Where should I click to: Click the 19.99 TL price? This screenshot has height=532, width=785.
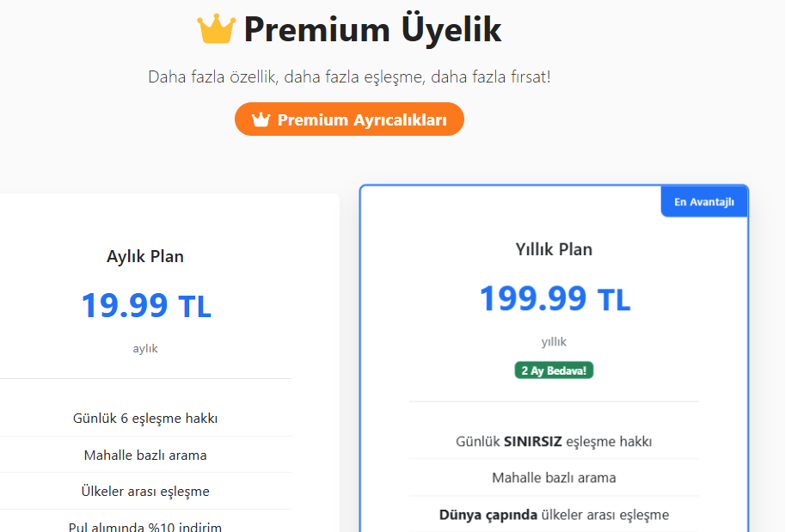[x=146, y=305]
